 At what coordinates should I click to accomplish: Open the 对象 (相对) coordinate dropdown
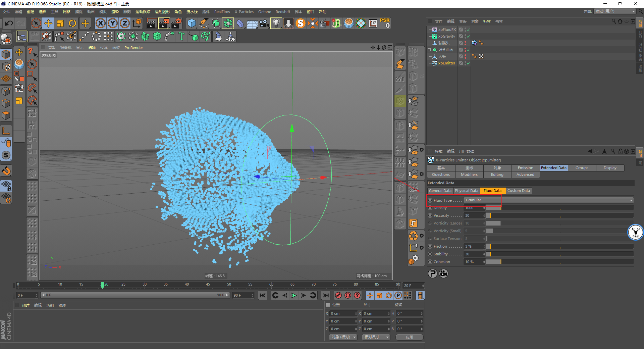point(343,337)
